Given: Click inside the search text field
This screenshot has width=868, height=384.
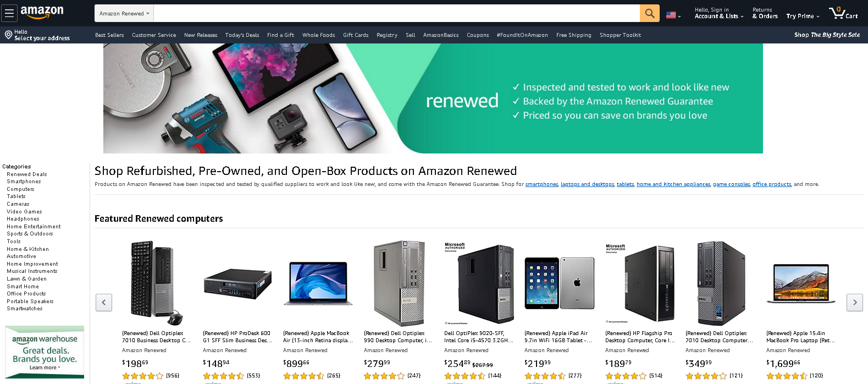Looking at the screenshot, I should 396,13.
